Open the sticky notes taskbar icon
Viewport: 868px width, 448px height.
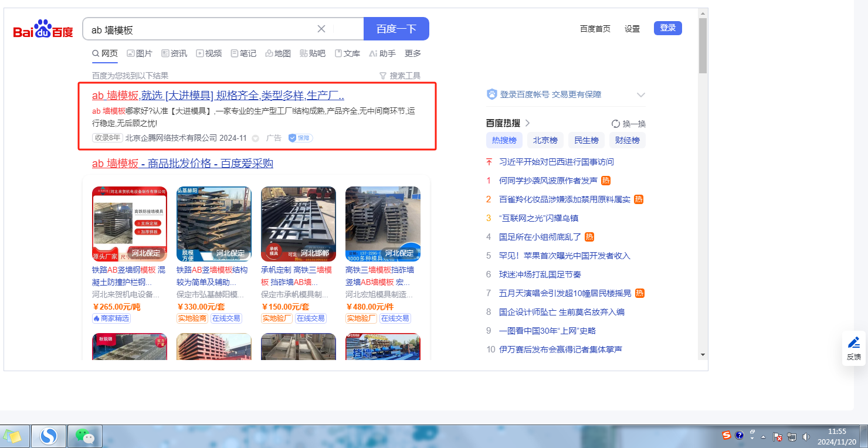tap(13, 436)
